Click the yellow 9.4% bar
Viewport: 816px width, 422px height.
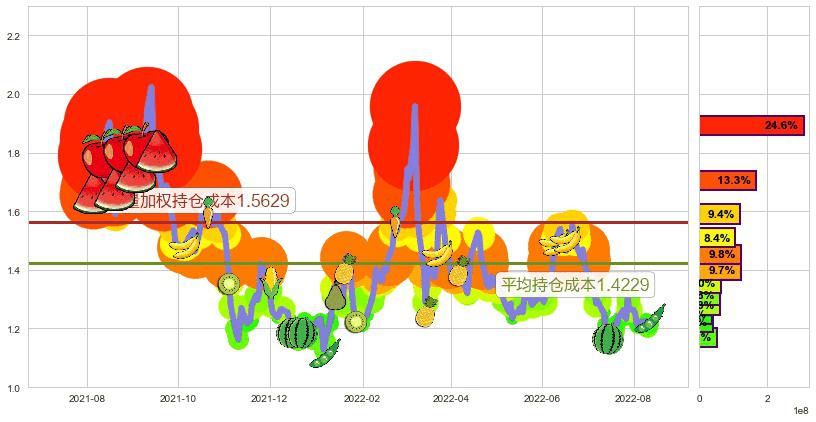point(719,214)
